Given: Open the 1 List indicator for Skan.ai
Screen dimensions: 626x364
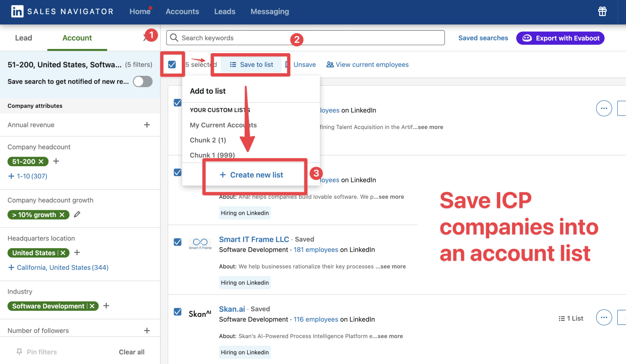Looking at the screenshot, I should (571, 318).
